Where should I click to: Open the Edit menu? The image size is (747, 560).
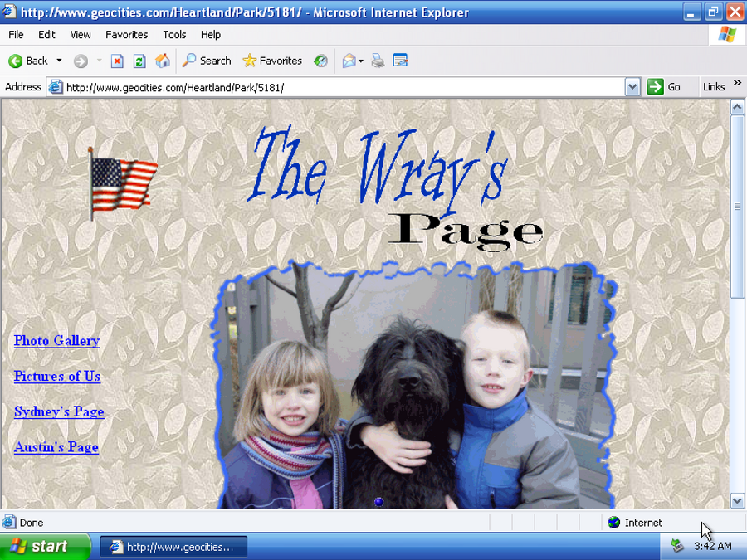click(x=46, y=35)
